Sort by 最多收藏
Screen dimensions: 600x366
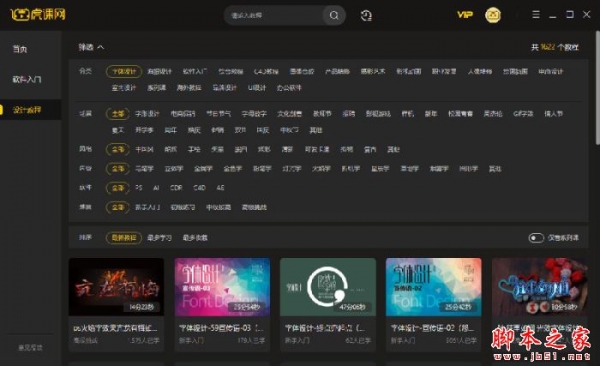(x=195, y=238)
